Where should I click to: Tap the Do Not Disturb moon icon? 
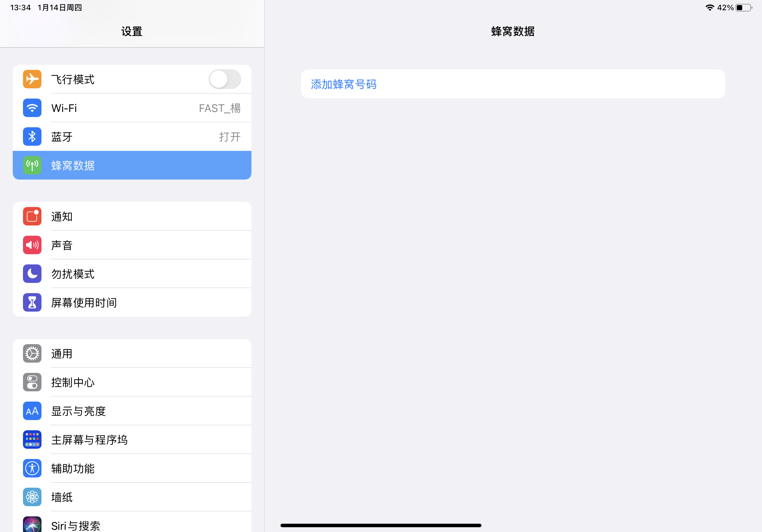[32, 274]
